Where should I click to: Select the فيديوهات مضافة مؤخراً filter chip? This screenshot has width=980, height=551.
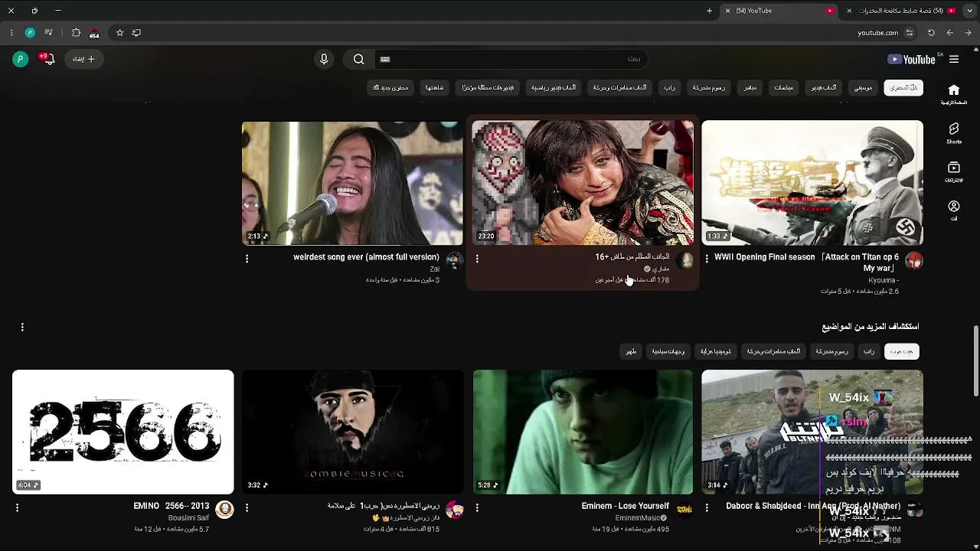(x=488, y=87)
